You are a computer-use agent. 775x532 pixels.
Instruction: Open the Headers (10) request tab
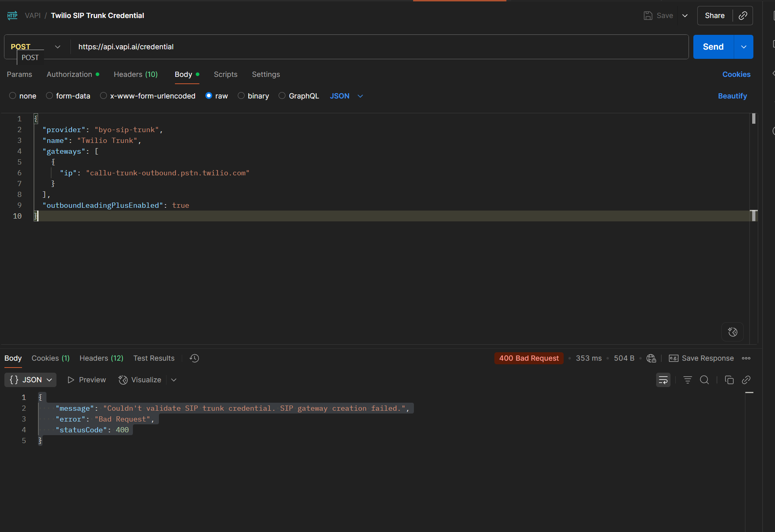coord(136,74)
